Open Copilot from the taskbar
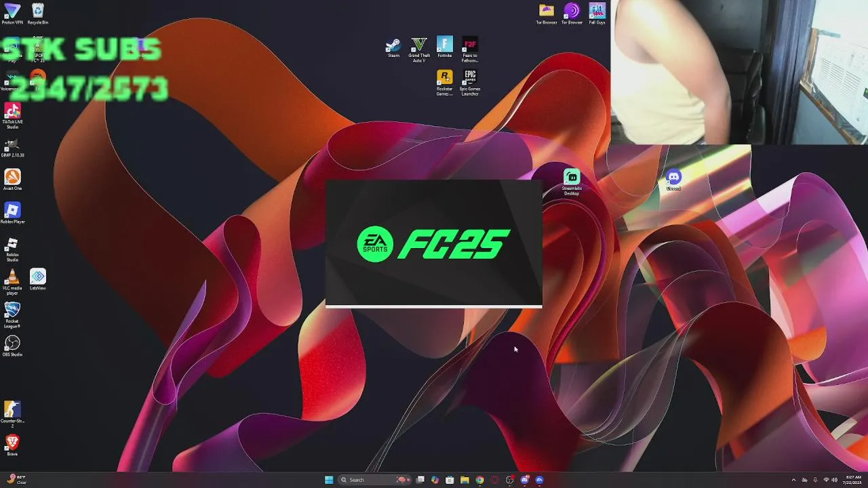 click(435, 480)
